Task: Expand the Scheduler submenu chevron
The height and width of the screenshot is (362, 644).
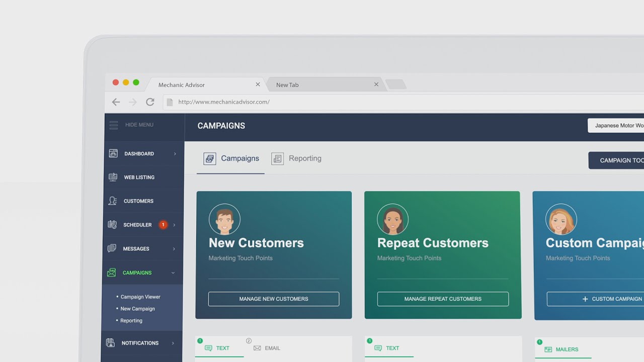Action: [175, 225]
